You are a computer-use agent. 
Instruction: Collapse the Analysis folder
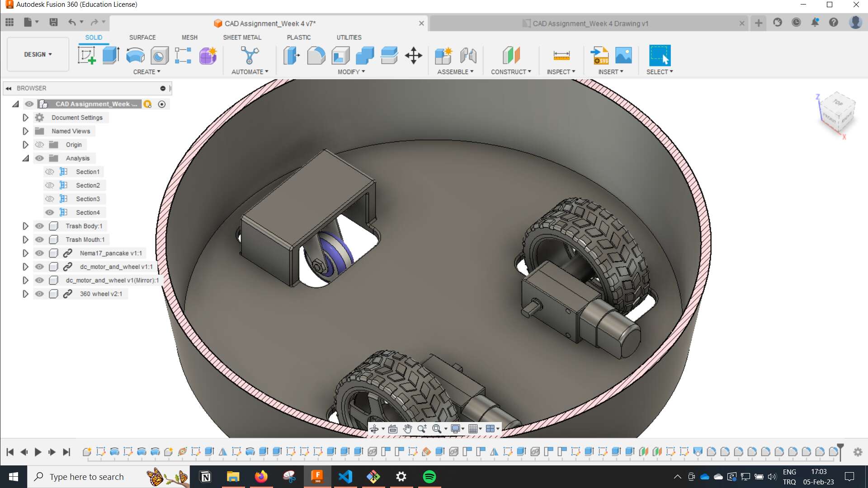(25, 158)
